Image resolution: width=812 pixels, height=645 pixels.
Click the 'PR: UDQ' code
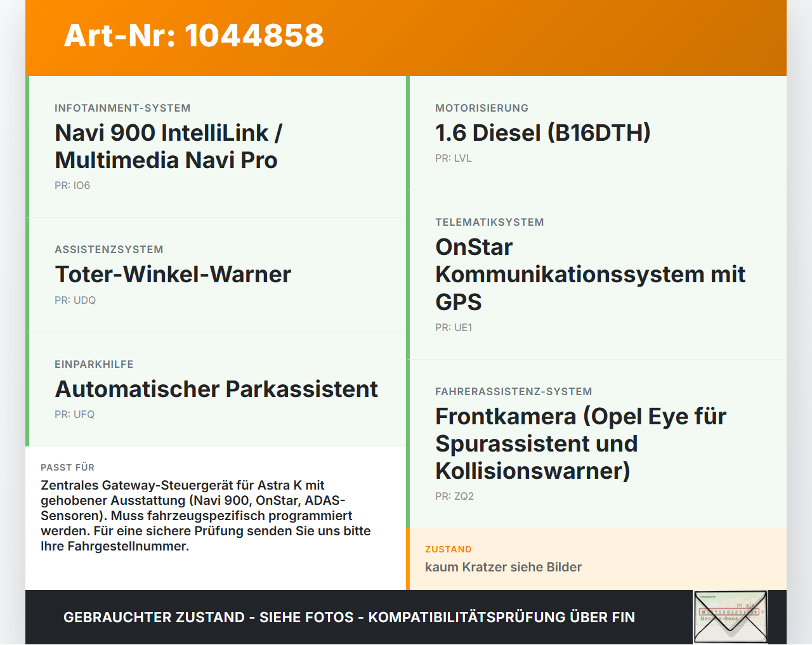point(75,301)
